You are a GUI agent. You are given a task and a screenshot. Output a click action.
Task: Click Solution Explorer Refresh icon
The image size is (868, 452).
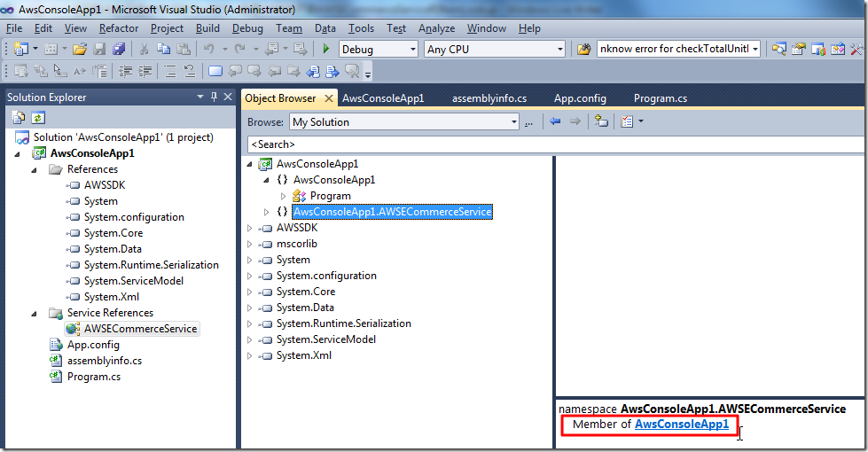[37, 117]
